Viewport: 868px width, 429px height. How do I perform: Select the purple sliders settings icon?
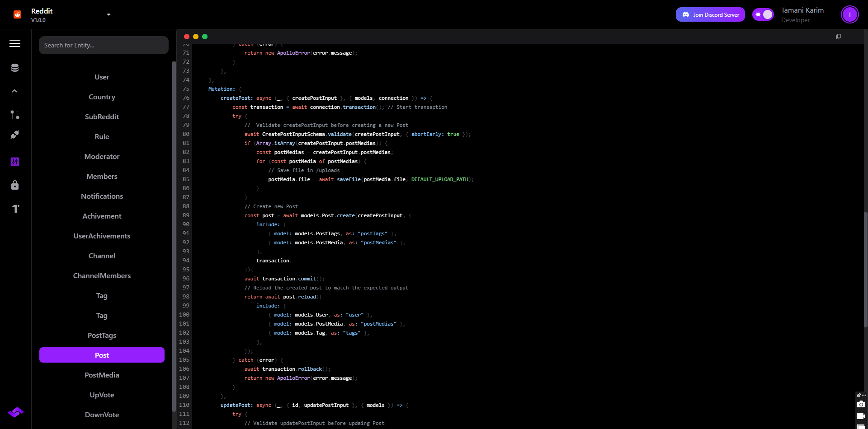(15, 162)
